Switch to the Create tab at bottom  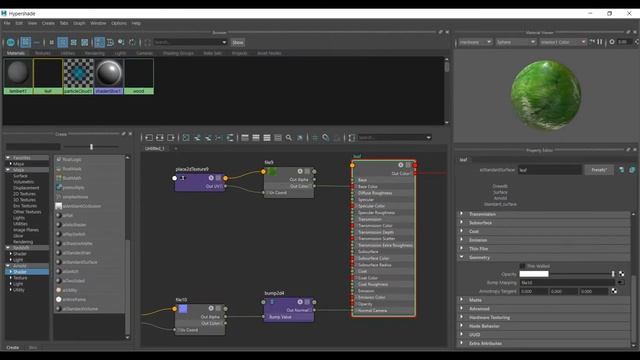13,347
